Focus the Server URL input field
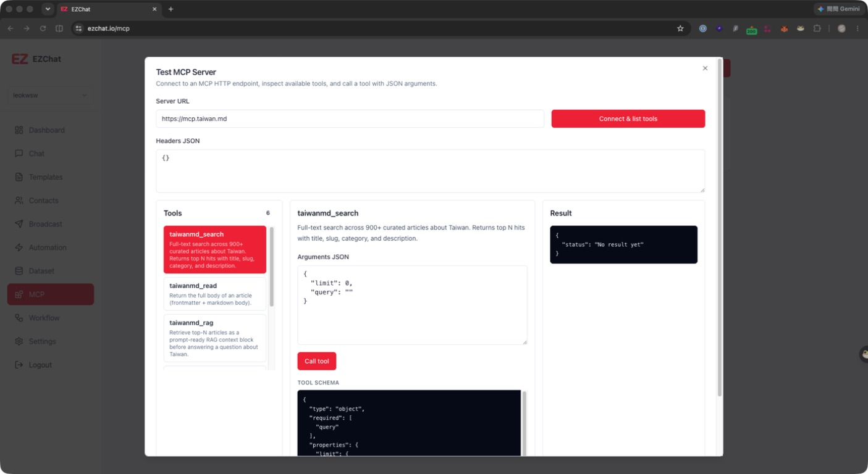The height and width of the screenshot is (474, 868). pos(350,118)
